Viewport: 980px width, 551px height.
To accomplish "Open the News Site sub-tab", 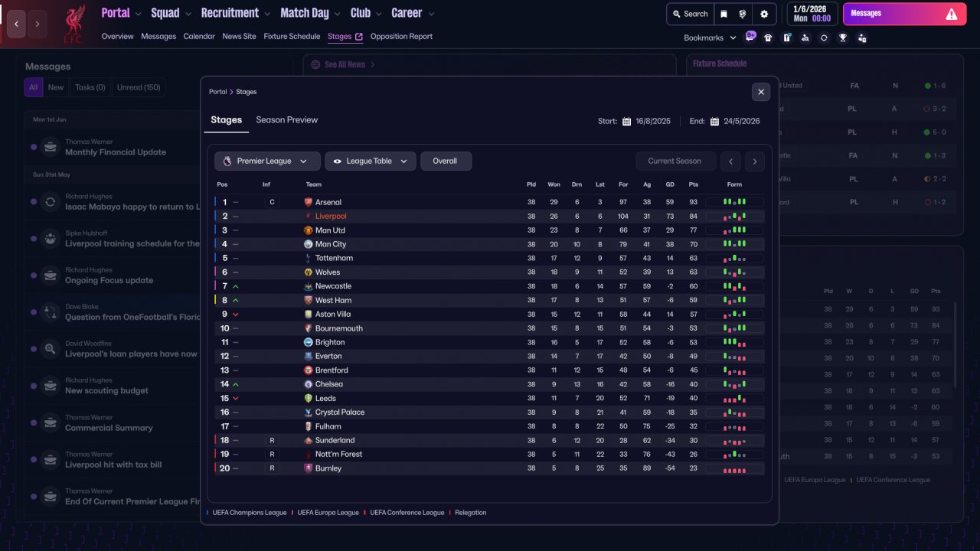I will pyautogui.click(x=239, y=37).
